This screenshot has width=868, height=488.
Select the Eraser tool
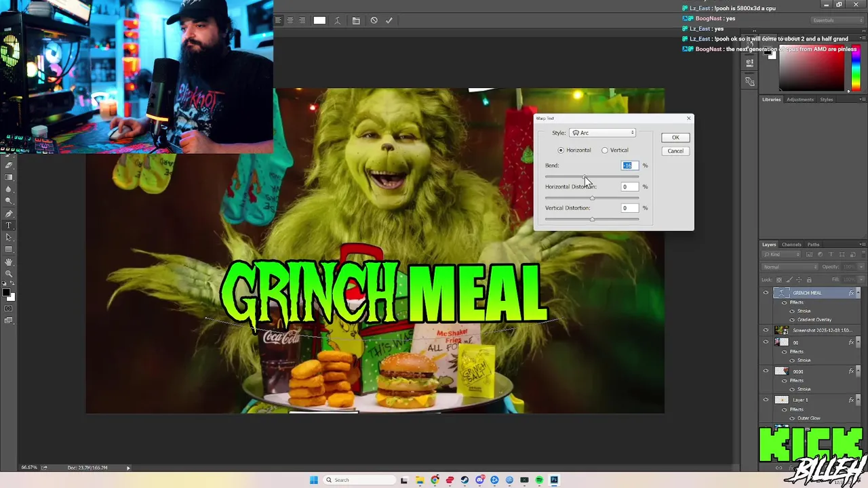pyautogui.click(x=9, y=165)
